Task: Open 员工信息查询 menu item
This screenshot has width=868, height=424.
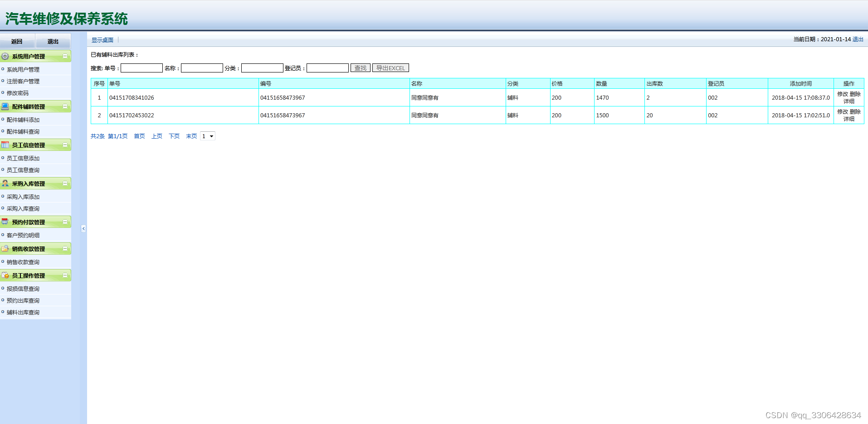Action: [23, 170]
